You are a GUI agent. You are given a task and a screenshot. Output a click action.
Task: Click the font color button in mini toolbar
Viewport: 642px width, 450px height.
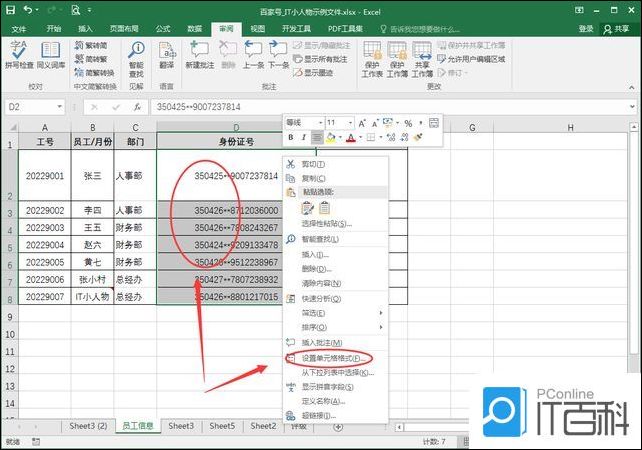(350, 137)
